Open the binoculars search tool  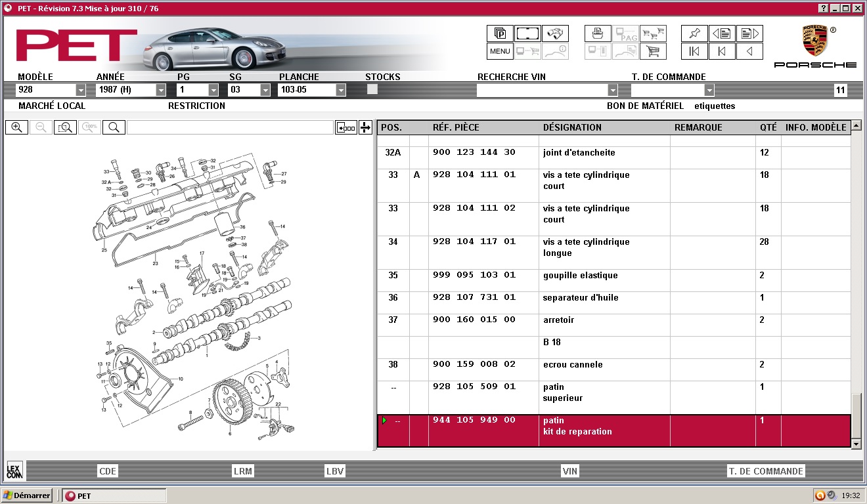[x=555, y=33]
